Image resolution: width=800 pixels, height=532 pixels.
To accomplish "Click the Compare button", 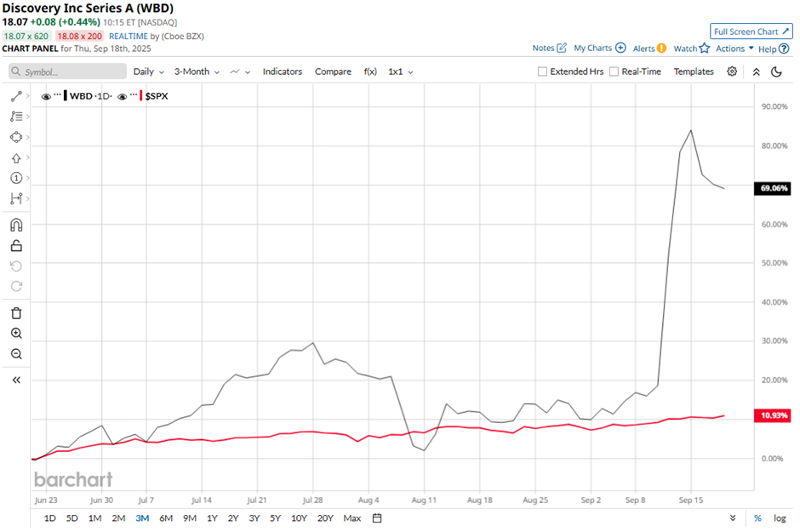I will point(333,72).
